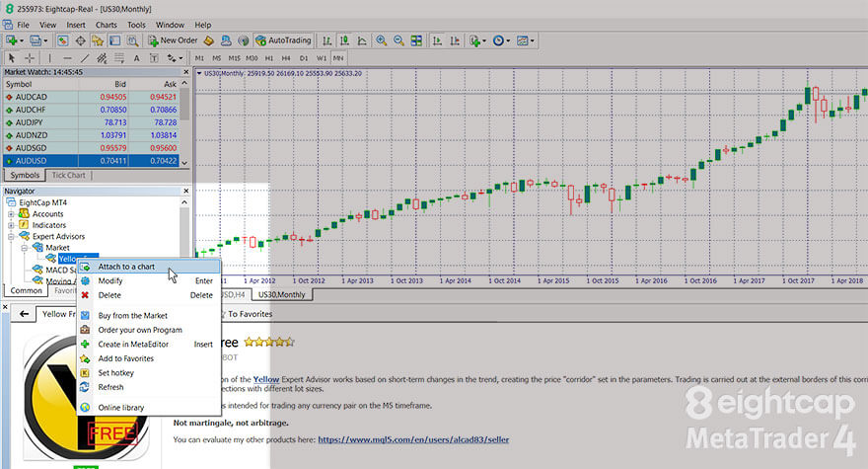Switch to W1 timeframe
868x469 pixels.
pos(322,57)
